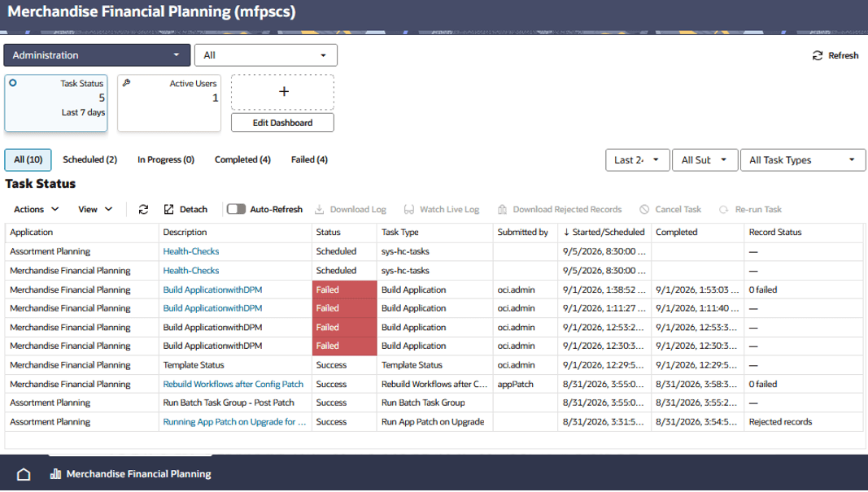
Task: Click the plus icon to add tile
Action: pos(283,91)
